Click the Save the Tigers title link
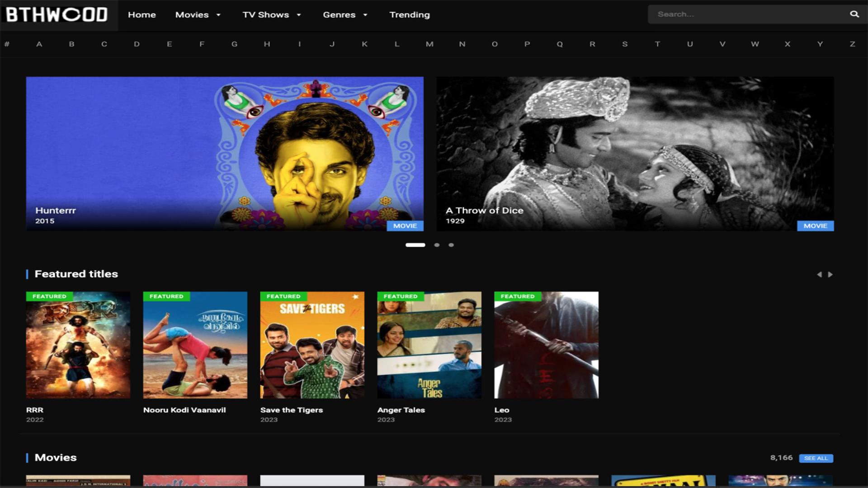This screenshot has height=488, width=868. (x=292, y=410)
